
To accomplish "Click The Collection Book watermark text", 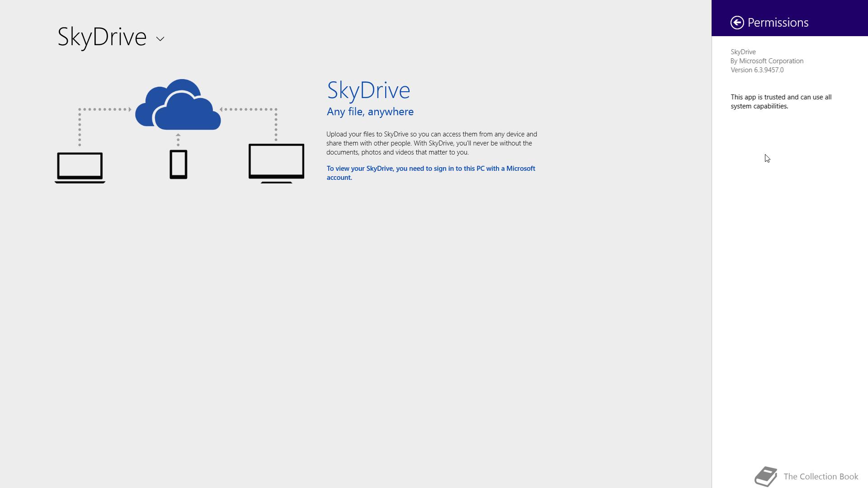I will (x=821, y=477).
